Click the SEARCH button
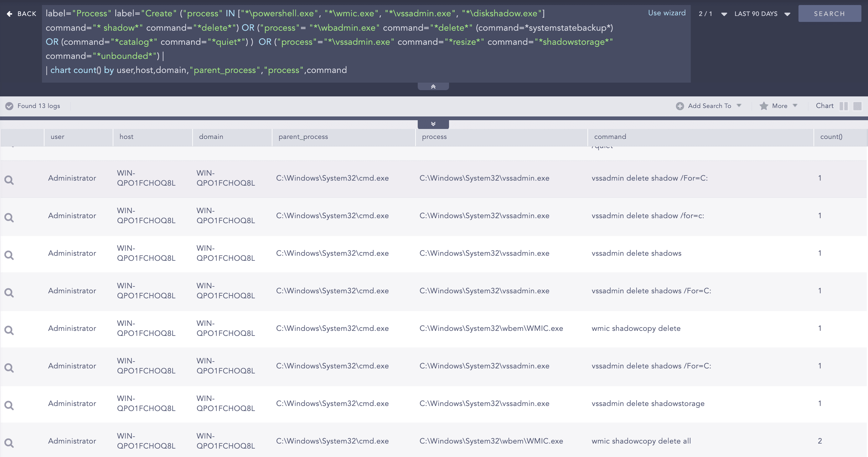868x457 pixels. tap(829, 14)
